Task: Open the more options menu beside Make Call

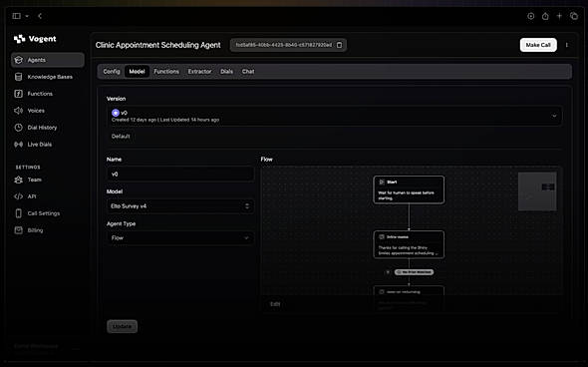Action: [567, 45]
